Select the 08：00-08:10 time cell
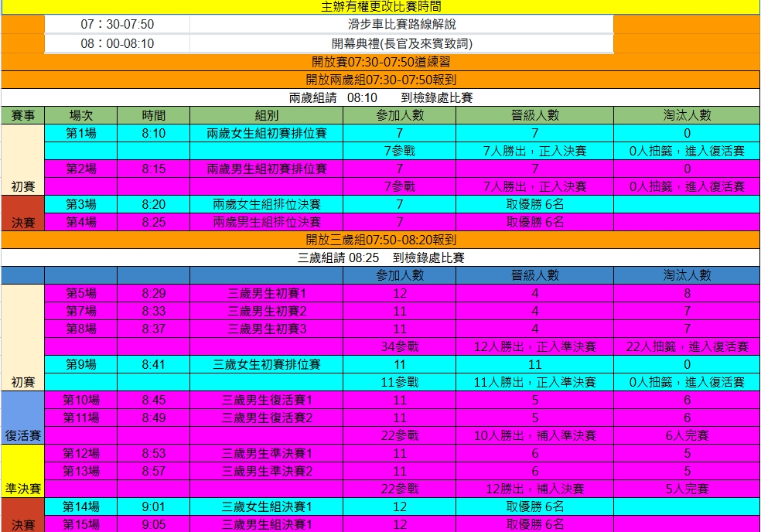Image resolution: width=761 pixels, height=532 pixels. click(118, 43)
